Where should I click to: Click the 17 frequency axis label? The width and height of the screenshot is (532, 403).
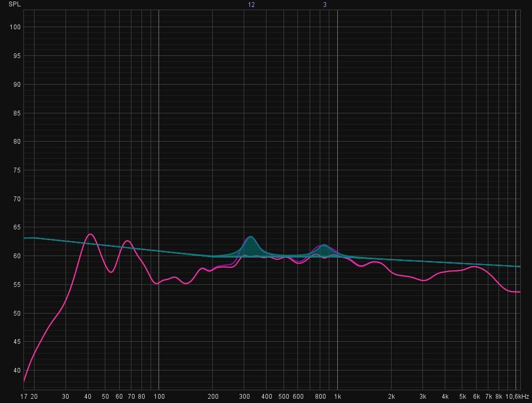coord(24,397)
